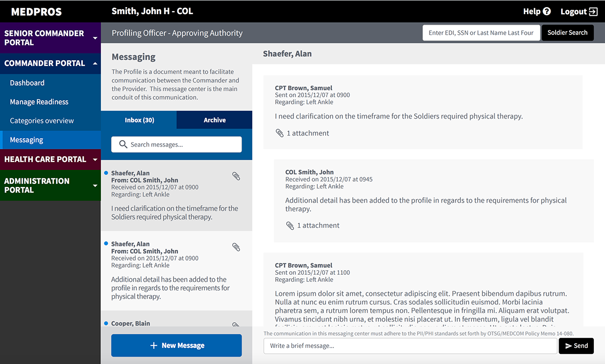The width and height of the screenshot is (605, 364).
Task: Select the Inbox (30) tab
Action: pos(139,120)
